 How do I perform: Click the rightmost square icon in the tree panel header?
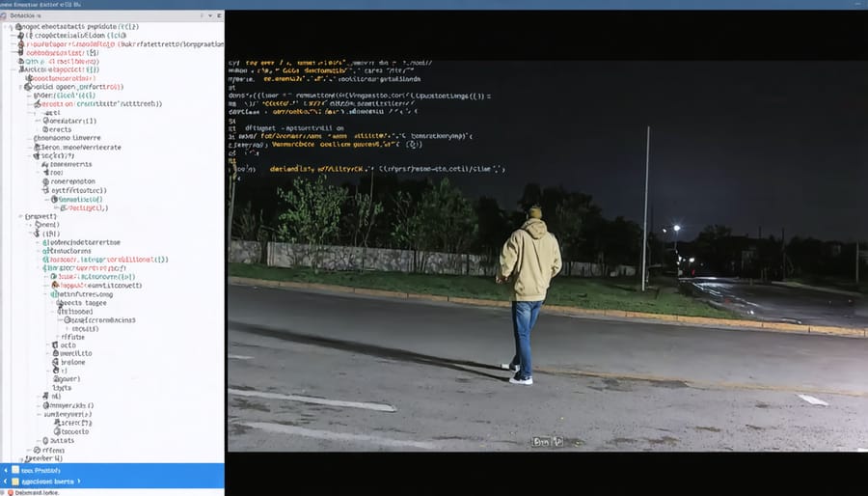point(220,15)
